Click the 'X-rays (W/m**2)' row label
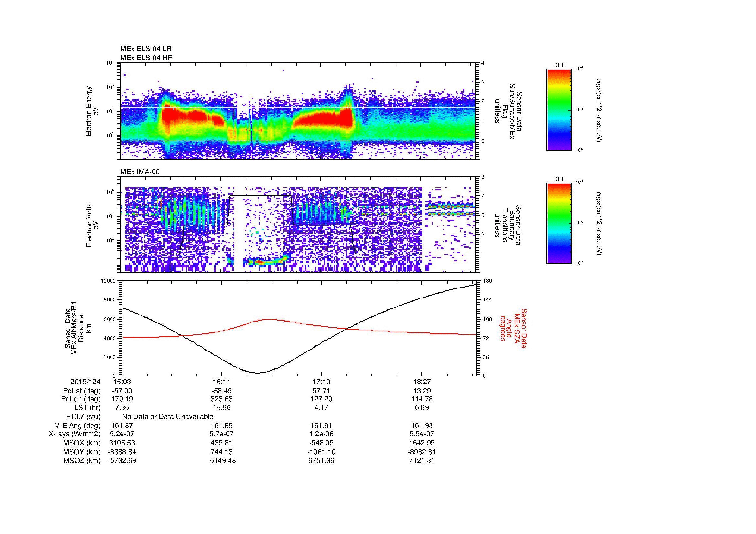 75,434
